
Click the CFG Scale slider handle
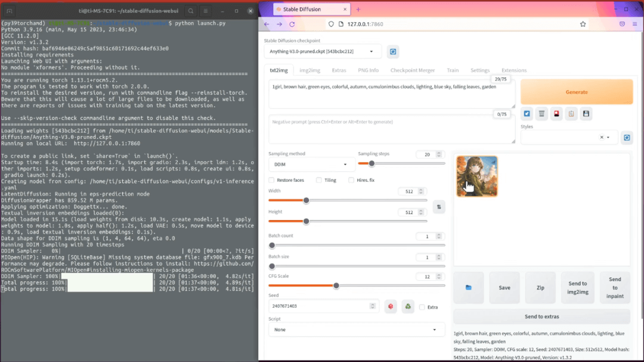point(336,286)
